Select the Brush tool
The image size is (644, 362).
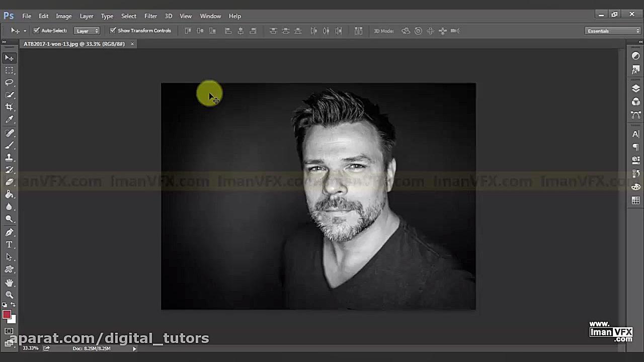tap(9, 145)
